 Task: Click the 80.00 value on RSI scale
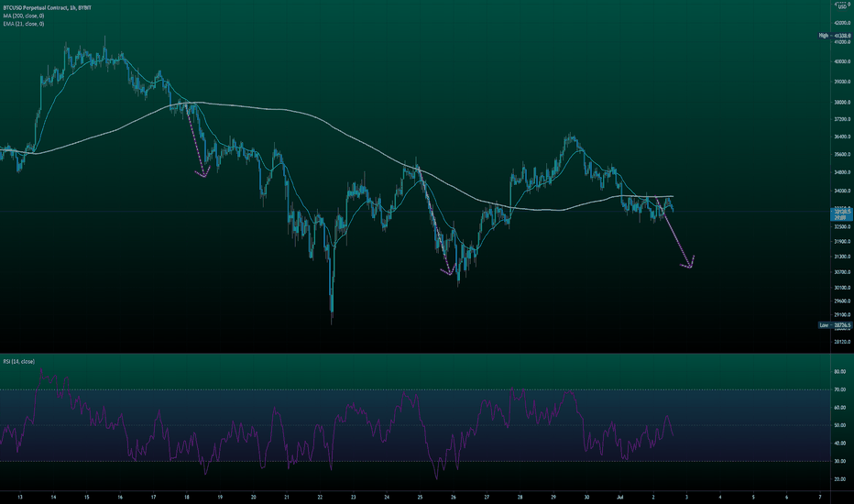[840, 372]
